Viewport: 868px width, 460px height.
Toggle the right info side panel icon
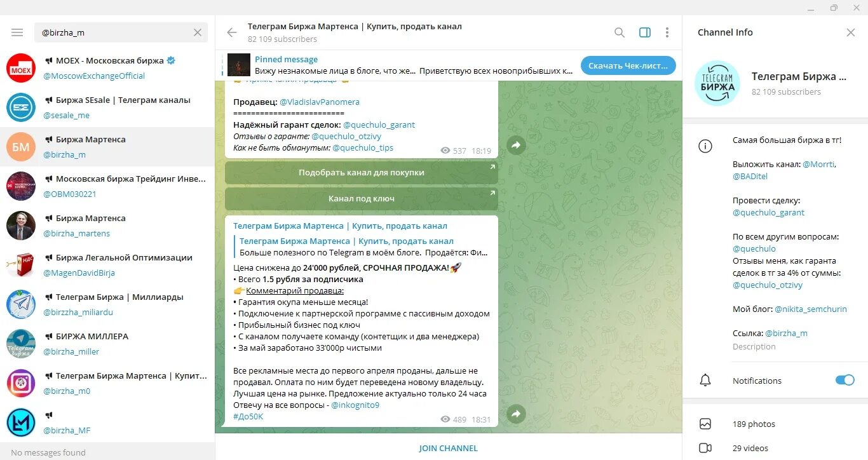[645, 32]
